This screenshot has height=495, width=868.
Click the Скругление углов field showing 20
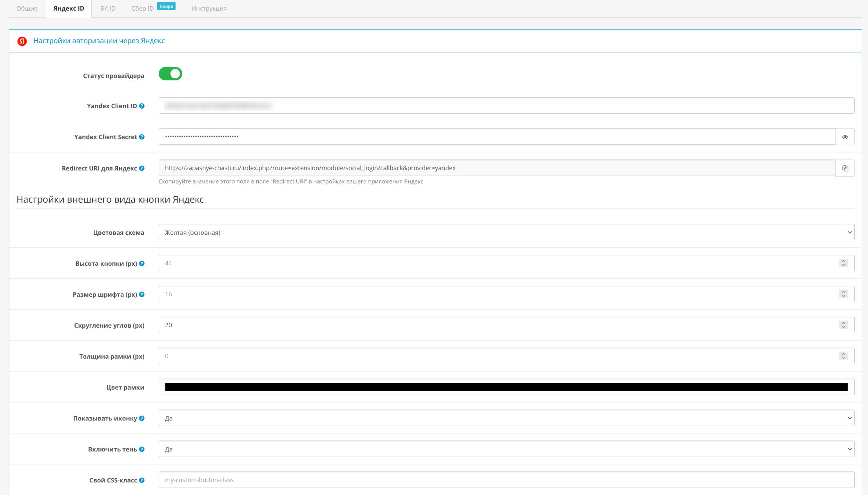(506, 325)
